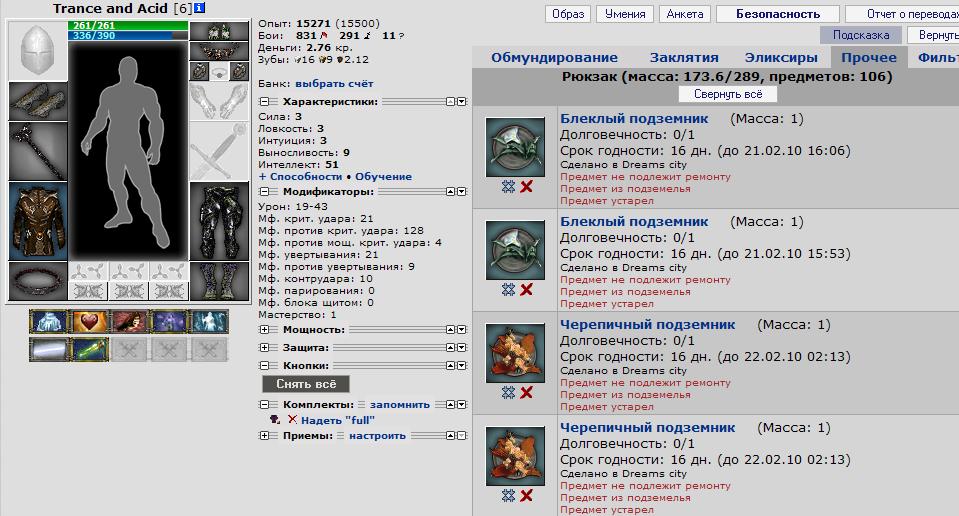Select the empty gloves slot
The height and width of the screenshot is (516, 959).
220,101
